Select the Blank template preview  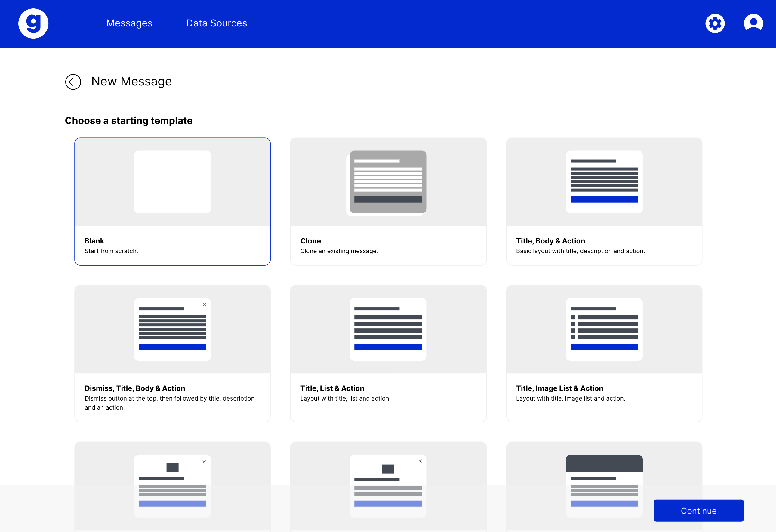172,182
